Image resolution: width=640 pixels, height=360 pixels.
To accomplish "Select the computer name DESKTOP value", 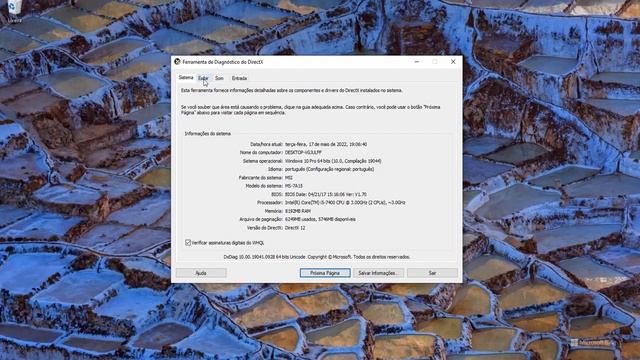I will (x=303, y=152).
